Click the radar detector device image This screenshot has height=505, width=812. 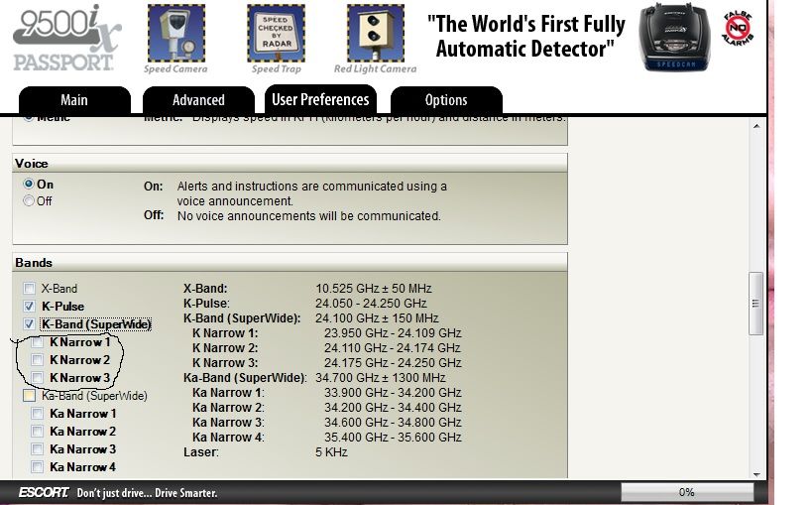pos(676,37)
